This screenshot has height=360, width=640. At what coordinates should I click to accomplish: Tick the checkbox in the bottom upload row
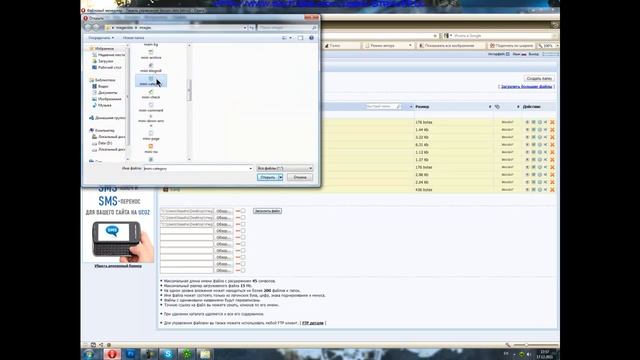[x=243, y=270]
